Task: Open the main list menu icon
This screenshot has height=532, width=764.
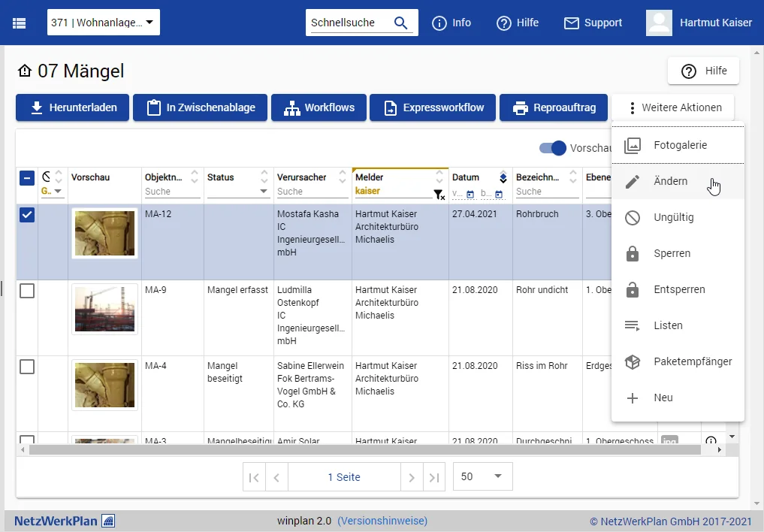Action: click(x=19, y=23)
